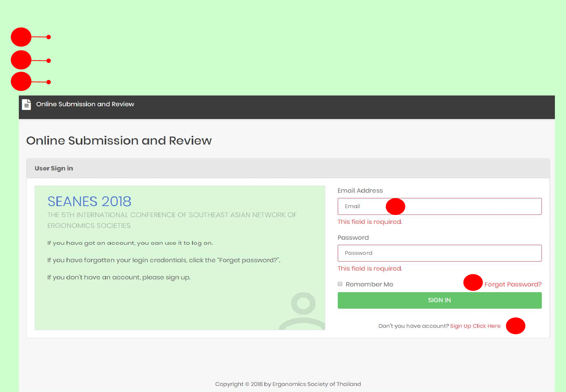This screenshot has width=566, height=392.
Task: Click the 'Don't you have account?' text
Action: pos(413,326)
